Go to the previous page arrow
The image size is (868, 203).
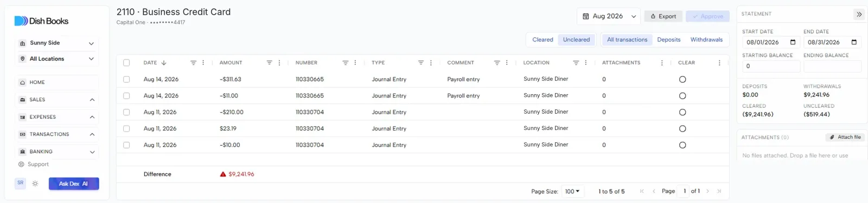click(x=654, y=191)
